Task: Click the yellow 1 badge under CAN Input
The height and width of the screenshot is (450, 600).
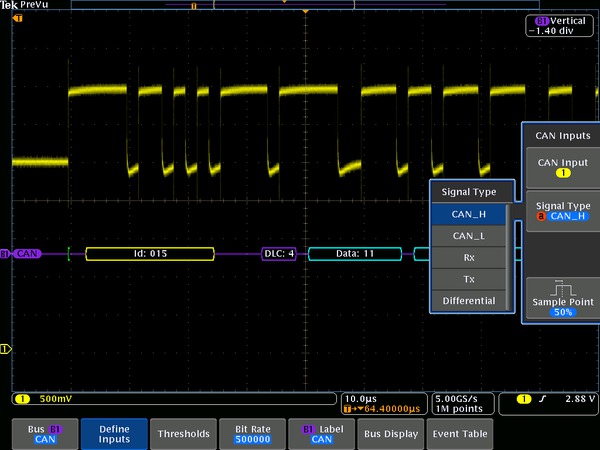Action: pyautogui.click(x=561, y=173)
